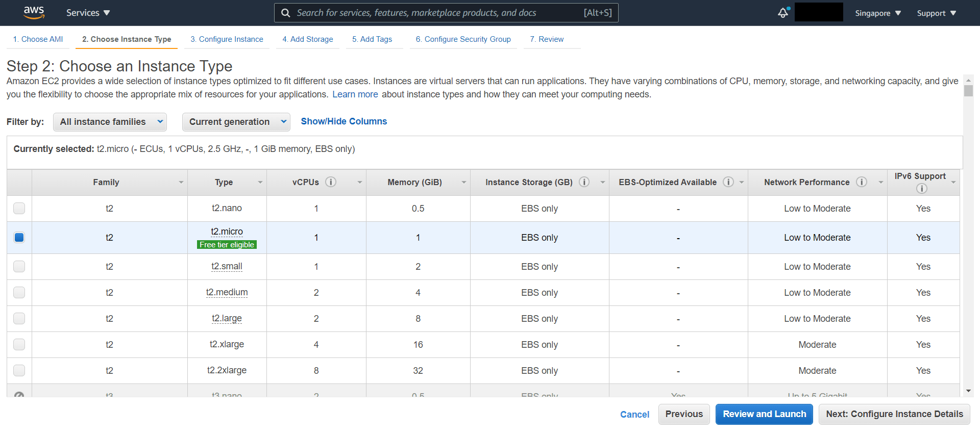Click the Previous button
This screenshot has height=436, width=980.
tap(684, 414)
